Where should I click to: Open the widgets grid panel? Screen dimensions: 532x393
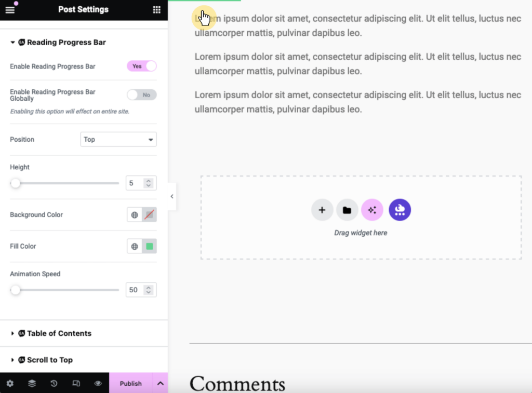point(156,10)
